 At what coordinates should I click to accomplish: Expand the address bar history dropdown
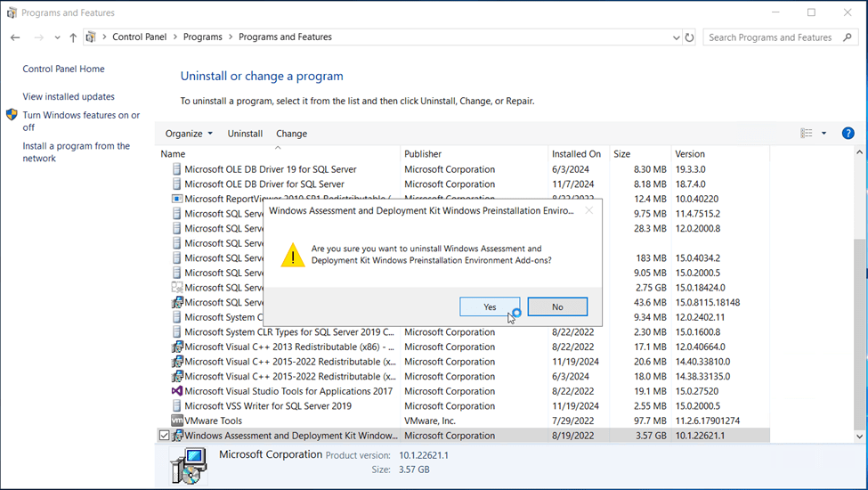point(676,37)
